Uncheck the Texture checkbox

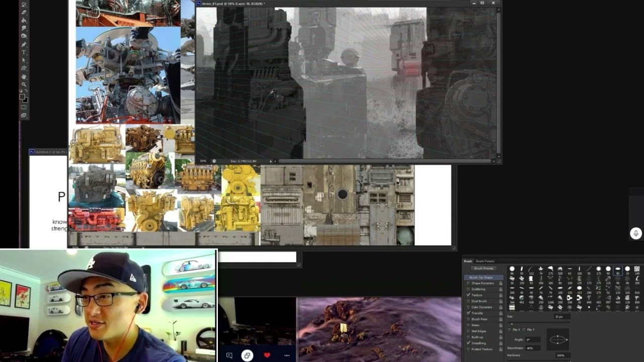(468, 295)
